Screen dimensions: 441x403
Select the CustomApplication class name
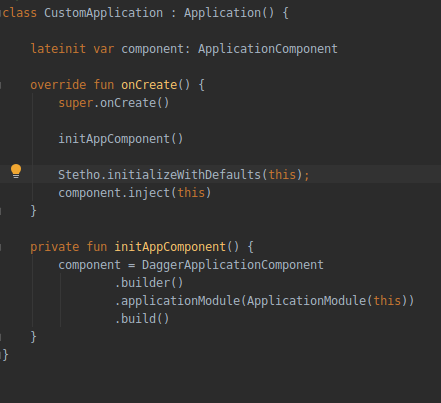(104, 13)
